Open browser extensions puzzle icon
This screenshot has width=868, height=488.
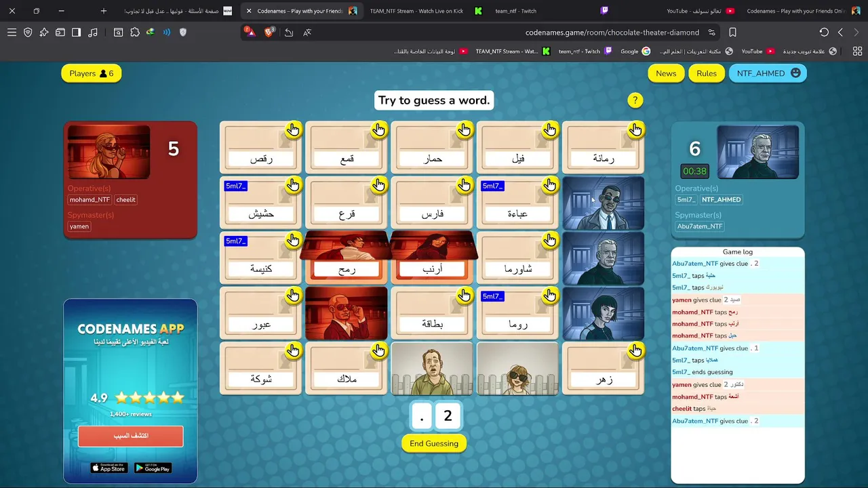134,32
